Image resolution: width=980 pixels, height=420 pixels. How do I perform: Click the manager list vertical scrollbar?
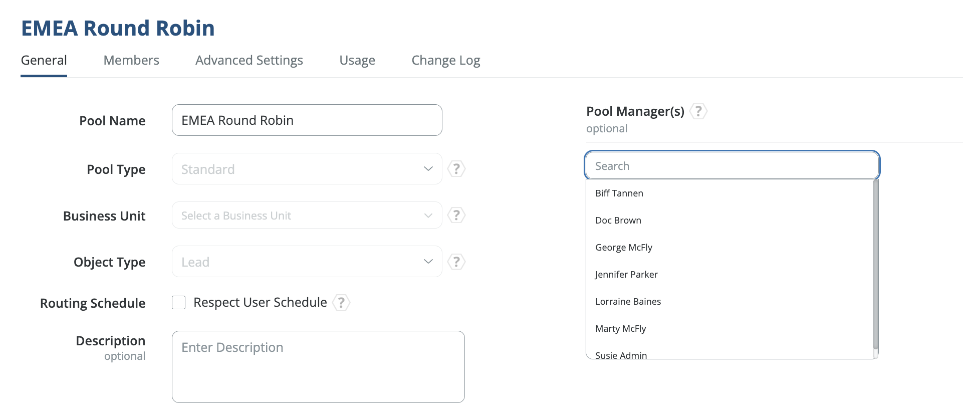(875, 266)
